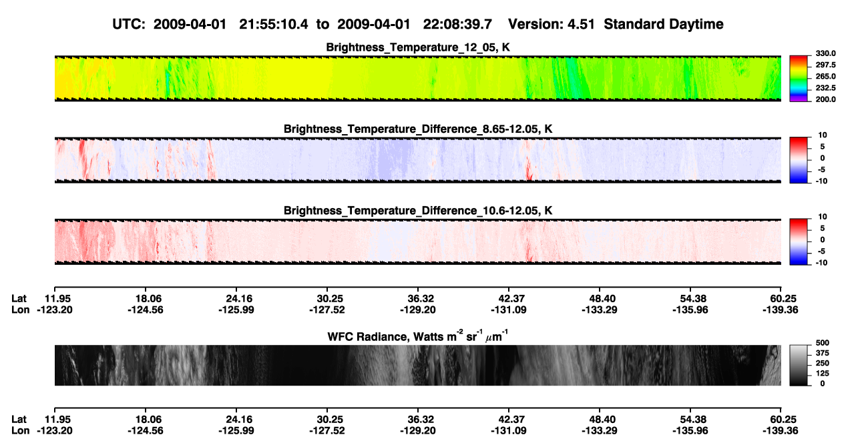Click latitude 60.25 on axis above WFC title
868x445 pixels.
785,298
